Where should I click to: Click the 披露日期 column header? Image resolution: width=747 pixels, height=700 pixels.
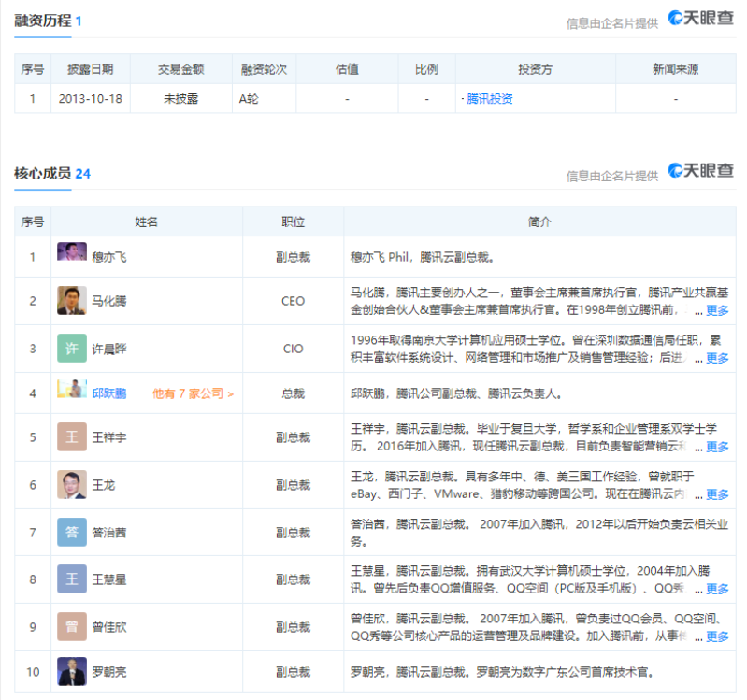[x=91, y=69]
